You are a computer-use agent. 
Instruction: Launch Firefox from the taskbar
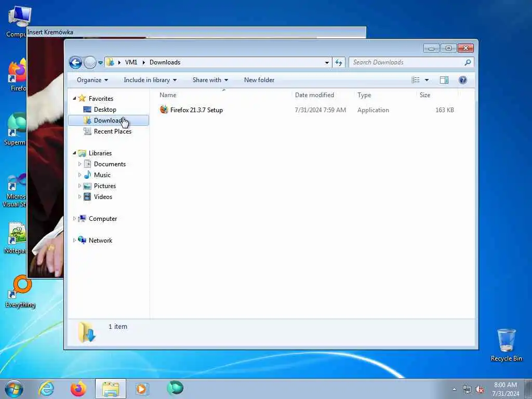click(x=78, y=389)
